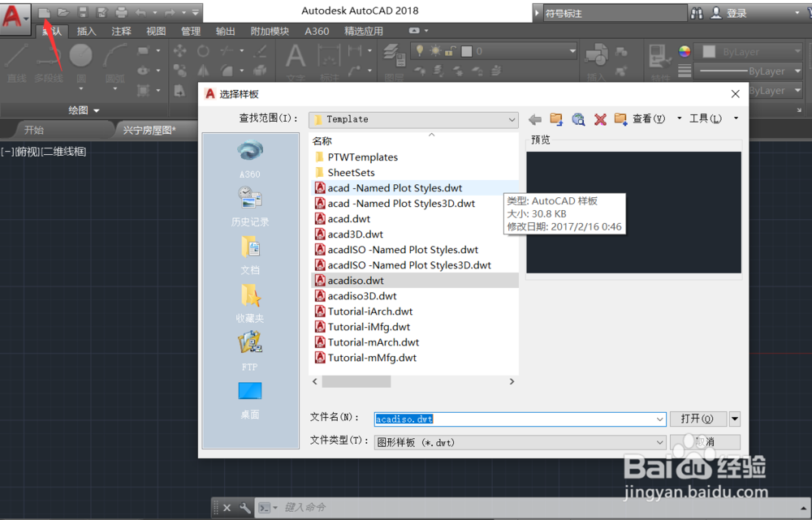812x520 pixels.
Task: Click the Redo arrow icon
Action: coord(170,12)
